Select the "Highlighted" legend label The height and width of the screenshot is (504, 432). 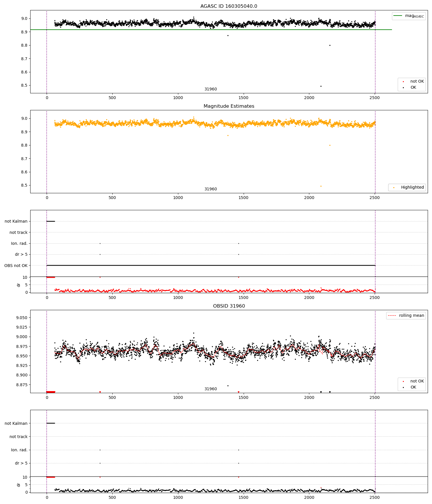[x=412, y=187]
